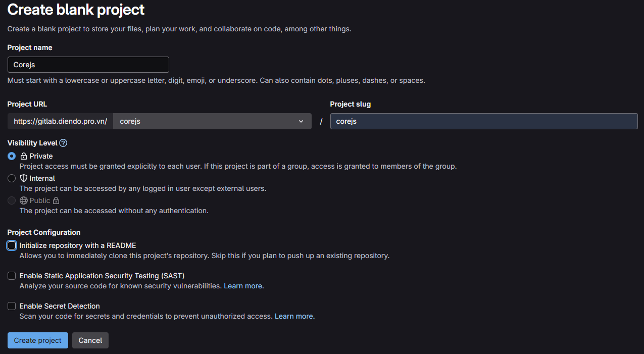The image size is (644, 354).
Task: Open the SAST Learn more link
Action: click(243, 286)
